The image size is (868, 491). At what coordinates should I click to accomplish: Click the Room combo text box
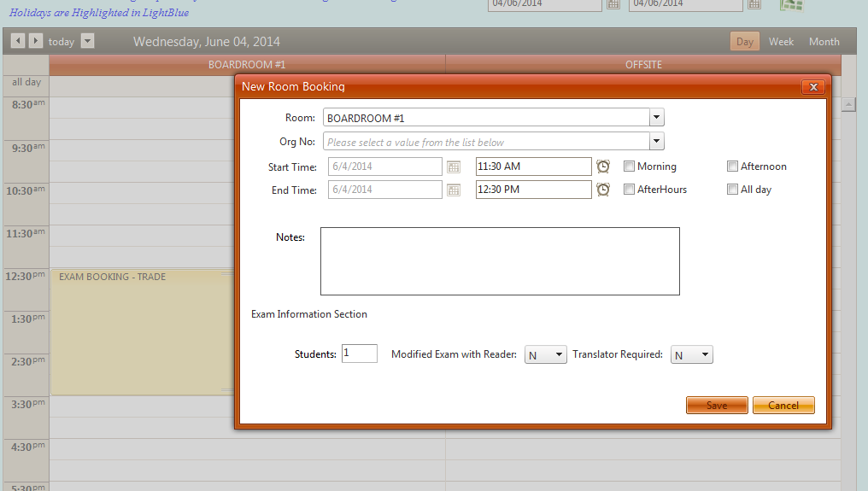click(487, 118)
